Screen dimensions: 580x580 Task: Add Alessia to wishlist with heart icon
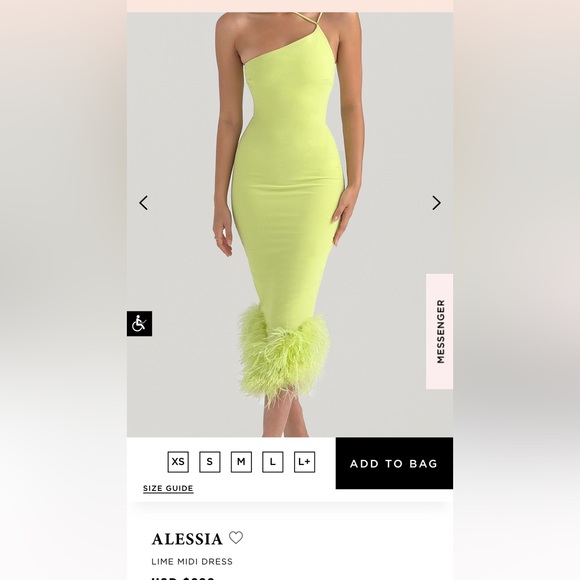[x=236, y=537]
